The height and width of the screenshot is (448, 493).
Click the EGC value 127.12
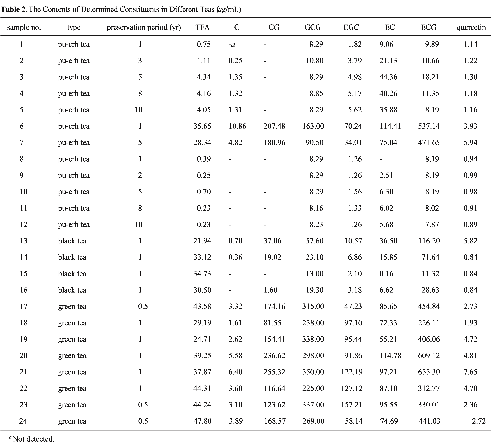[352, 388]
